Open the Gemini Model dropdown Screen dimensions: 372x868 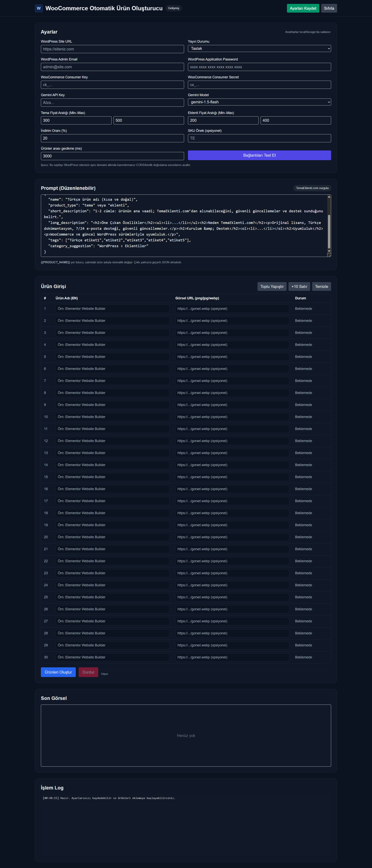point(259,102)
